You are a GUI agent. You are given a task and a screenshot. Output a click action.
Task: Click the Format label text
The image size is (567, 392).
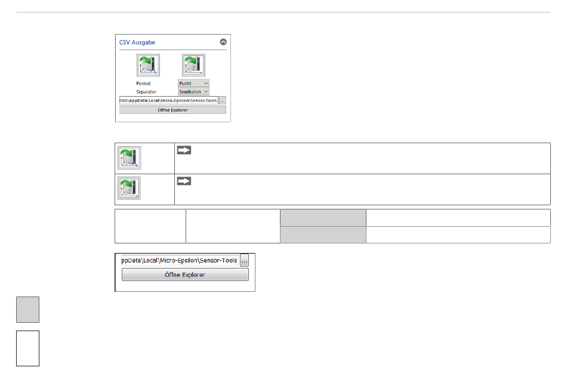(x=143, y=84)
